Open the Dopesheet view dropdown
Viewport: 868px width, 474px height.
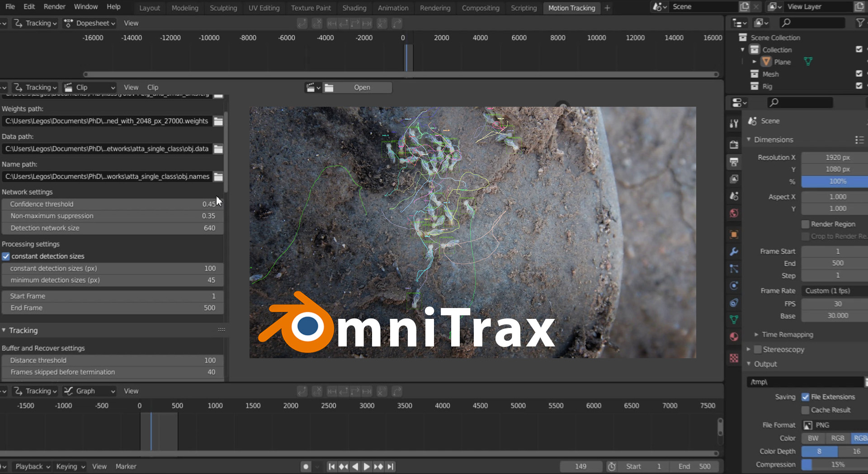(89, 23)
